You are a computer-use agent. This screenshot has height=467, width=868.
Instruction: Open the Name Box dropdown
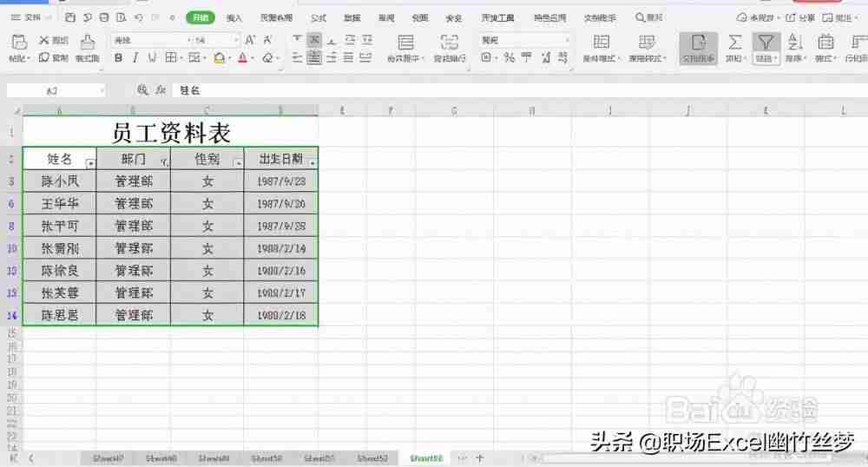pos(102,90)
